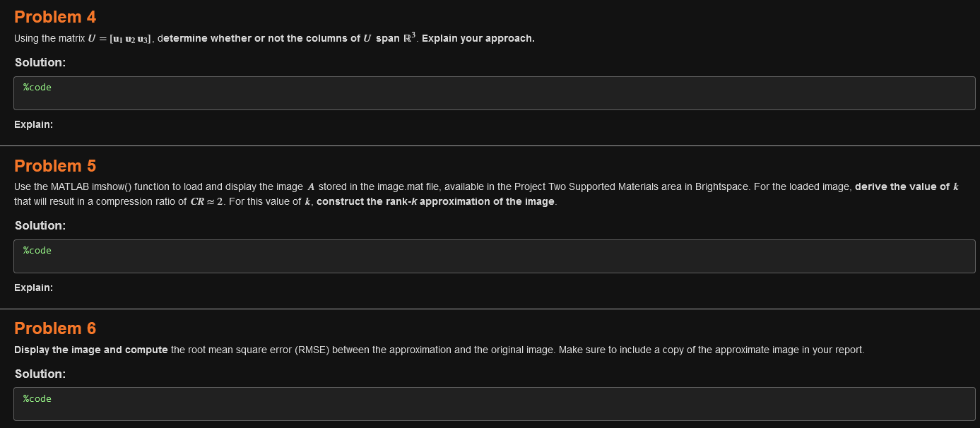This screenshot has width=980, height=428.
Task: Click the Solution label under Problem 5
Action: tap(40, 225)
